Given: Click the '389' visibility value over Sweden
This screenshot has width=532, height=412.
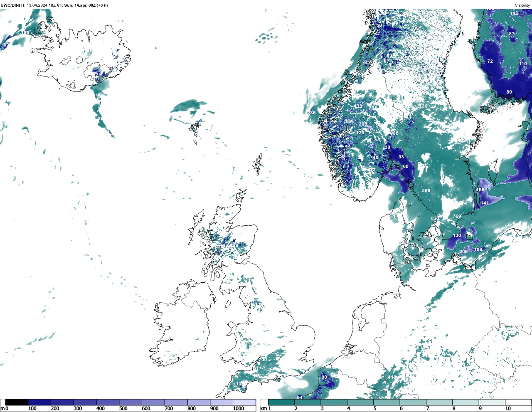Looking at the screenshot, I should [426, 190].
